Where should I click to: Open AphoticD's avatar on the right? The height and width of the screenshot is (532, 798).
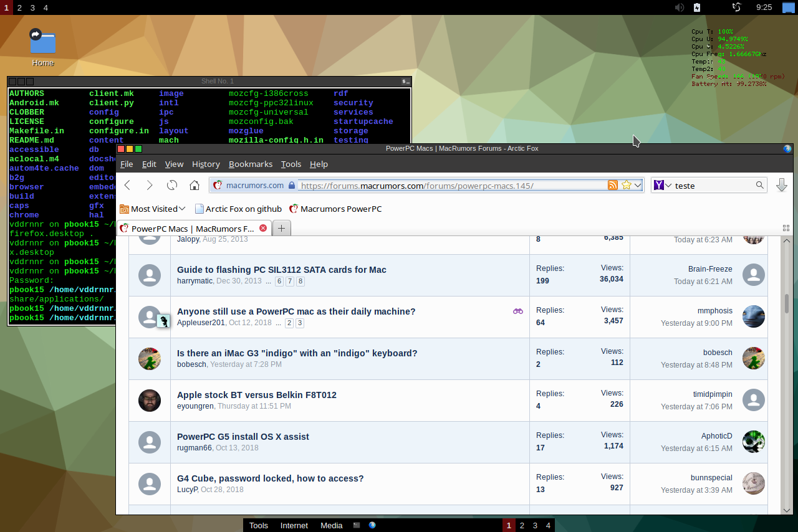754,442
